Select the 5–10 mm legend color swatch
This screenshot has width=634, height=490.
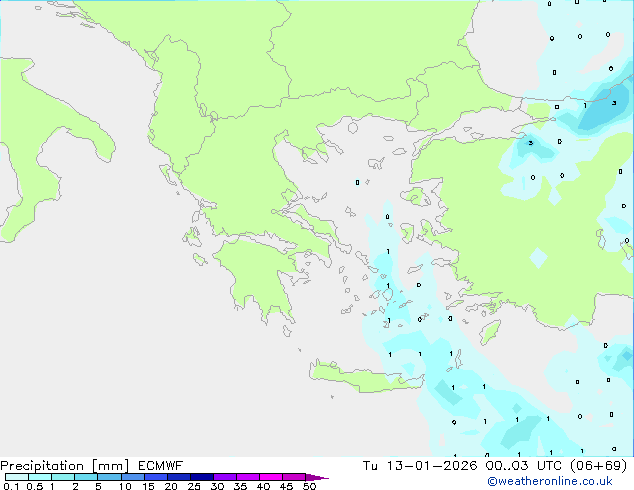(109, 477)
